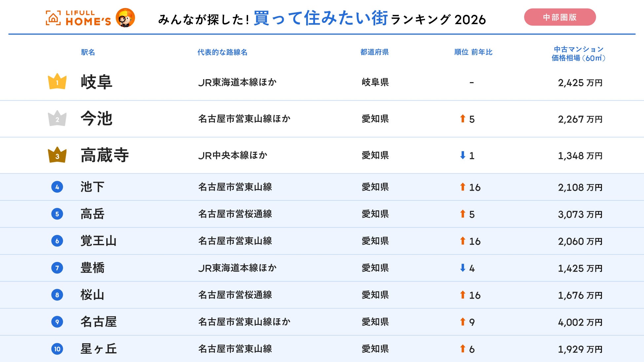644x362 pixels.
Task: Click the orange up arrow in 名古屋 row
Action: (x=463, y=321)
